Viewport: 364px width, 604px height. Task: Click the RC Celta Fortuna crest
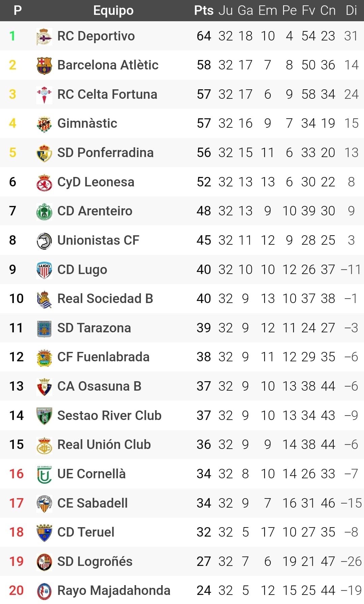(44, 94)
